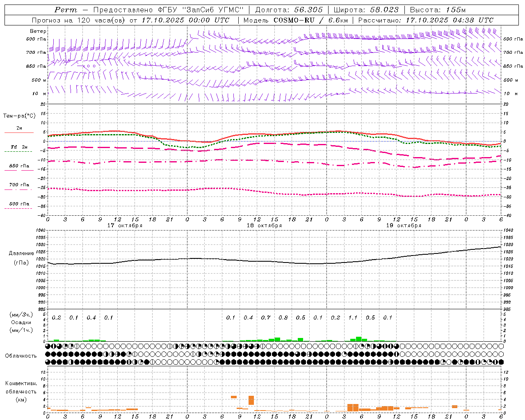Click the "Давление" pressure panel label
Viewport: 525px width, 420px height.
21,253
